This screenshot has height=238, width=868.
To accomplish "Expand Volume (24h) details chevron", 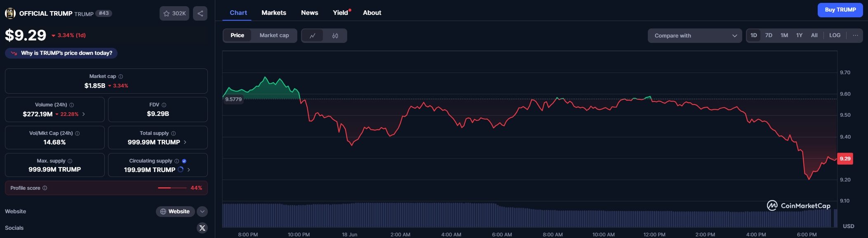I will click(84, 114).
